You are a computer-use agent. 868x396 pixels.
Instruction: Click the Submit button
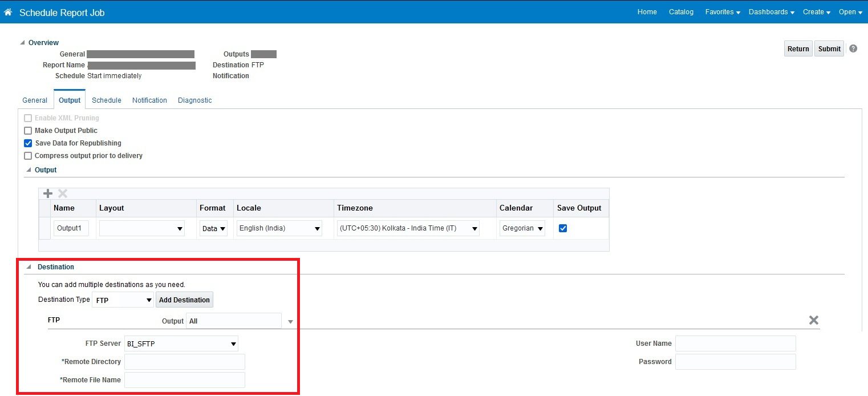pyautogui.click(x=829, y=49)
